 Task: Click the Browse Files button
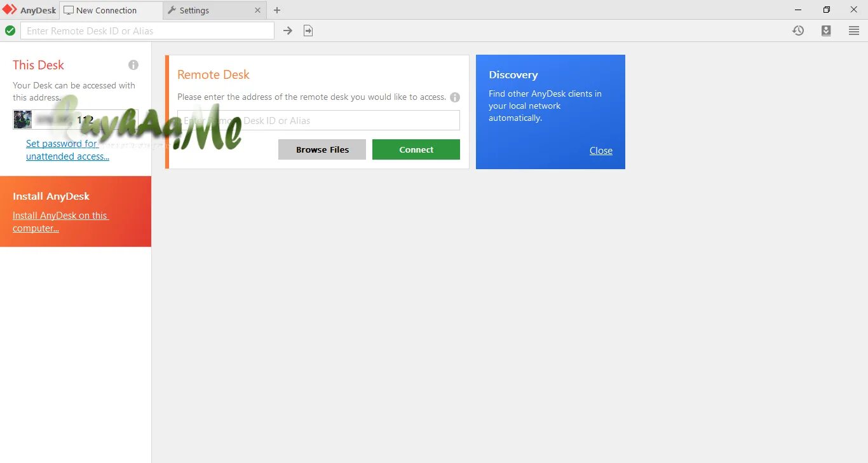(322, 149)
